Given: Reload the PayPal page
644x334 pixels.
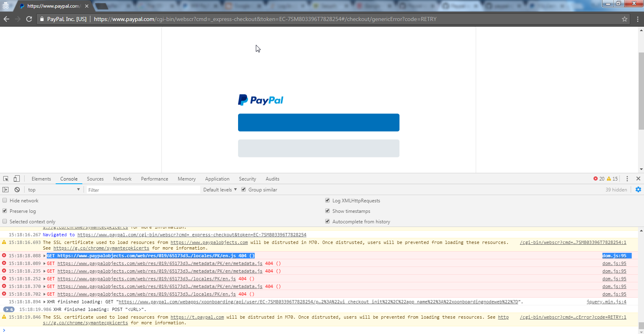Looking at the screenshot, I should pyautogui.click(x=29, y=19).
